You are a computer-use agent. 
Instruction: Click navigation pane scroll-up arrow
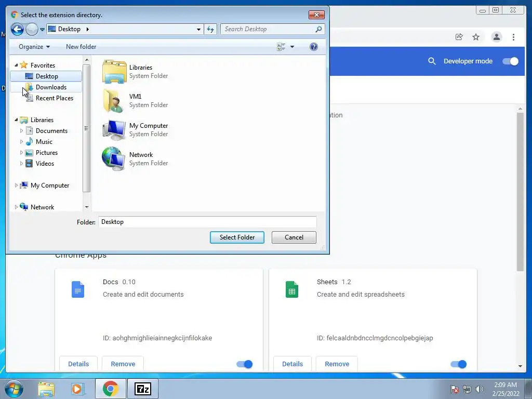87,60
